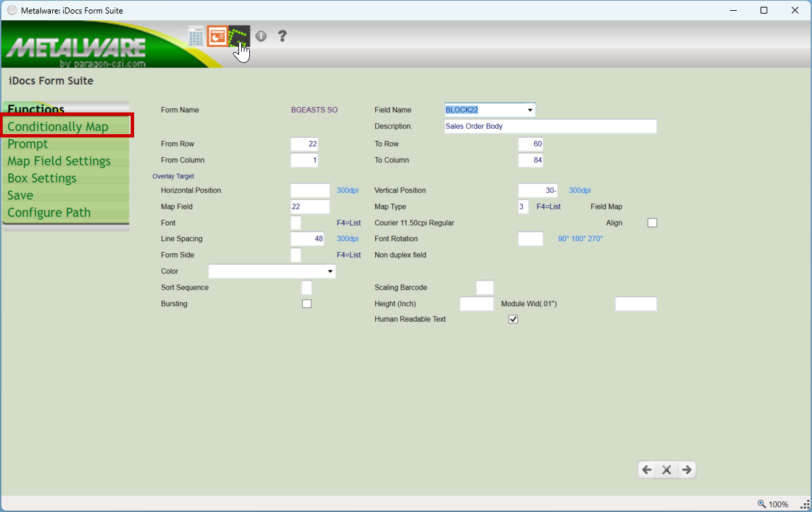Click the Horizontal Position input field
This screenshot has height=512, width=812.
(x=310, y=190)
